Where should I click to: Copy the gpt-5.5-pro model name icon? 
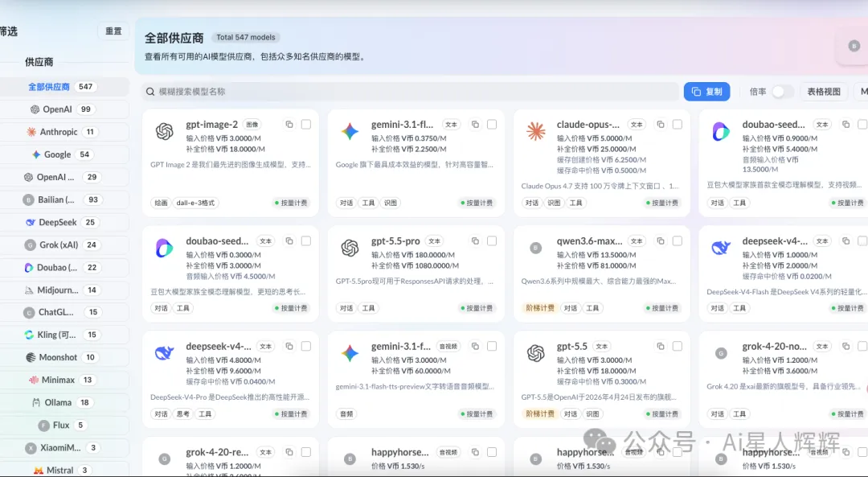coord(475,241)
